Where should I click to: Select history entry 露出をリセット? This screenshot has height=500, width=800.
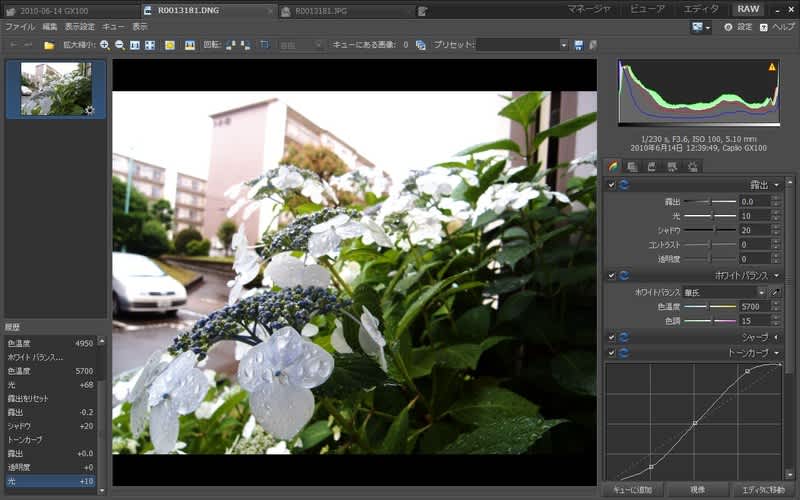pos(51,398)
